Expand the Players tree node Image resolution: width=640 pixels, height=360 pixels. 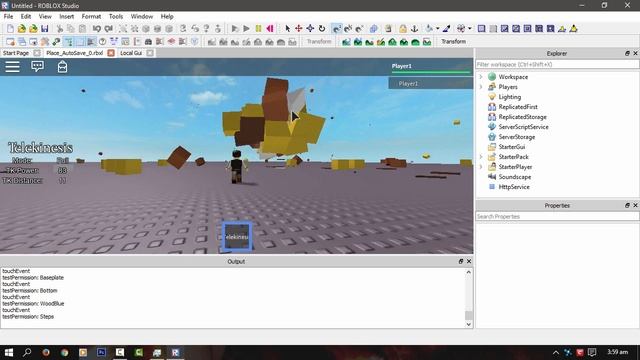tap(481, 87)
